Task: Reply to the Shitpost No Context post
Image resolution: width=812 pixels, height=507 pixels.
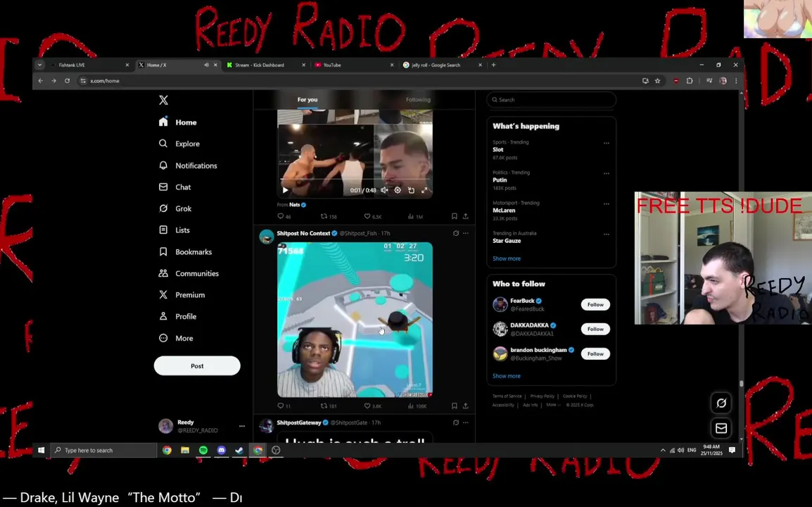Action: click(284, 406)
